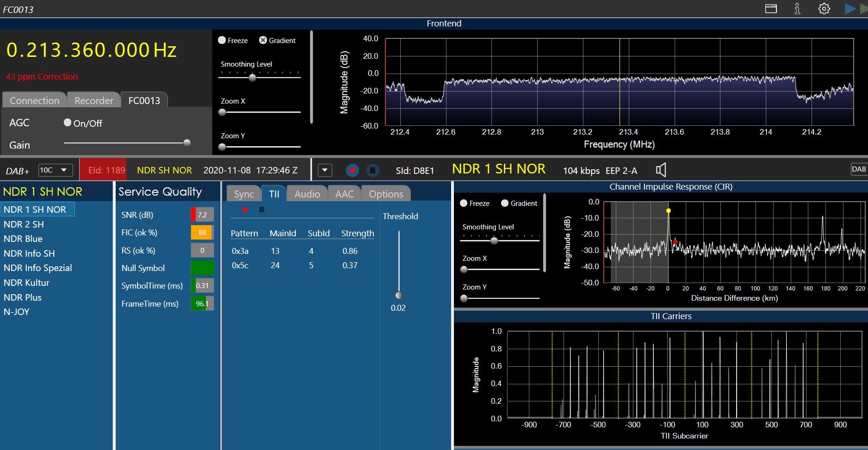Image resolution: width=868 pixels, height=450 pixels.
Task: Click the 43 ppm Correction label
Action: [42, 77]
